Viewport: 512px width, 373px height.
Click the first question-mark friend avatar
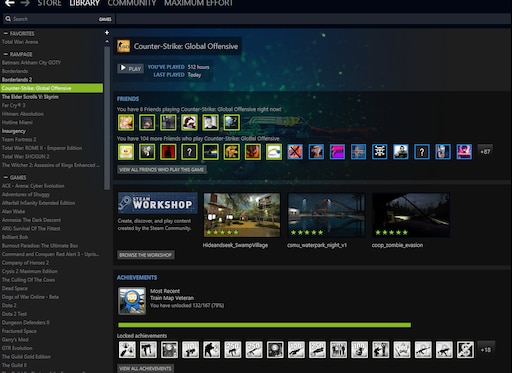tap(189, 152)
